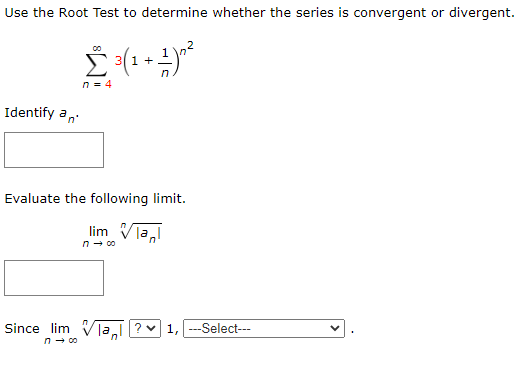Click the n-squared exponent in the series
This screenshot has width=532, height=365.
pos(187,48)
